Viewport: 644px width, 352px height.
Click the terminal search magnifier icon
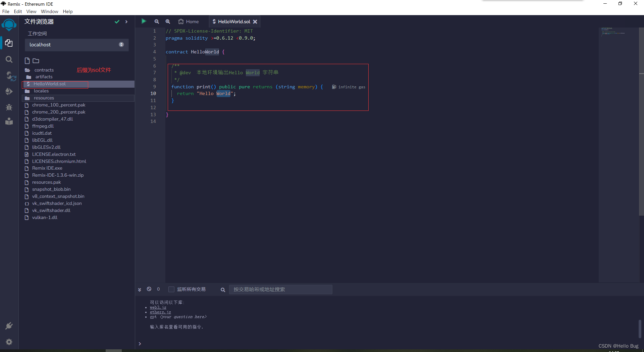tap(223, 290)
